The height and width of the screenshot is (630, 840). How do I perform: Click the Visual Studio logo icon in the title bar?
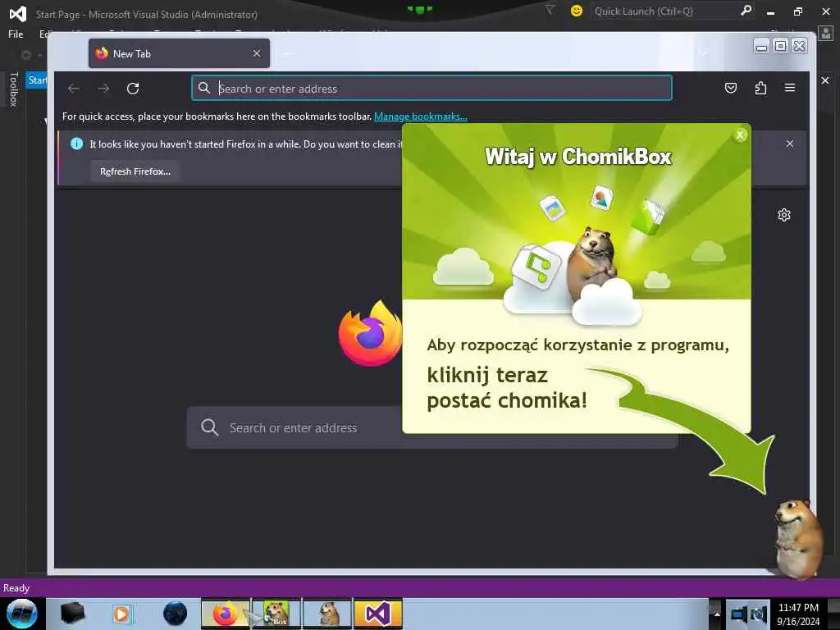tap(18, 13)
